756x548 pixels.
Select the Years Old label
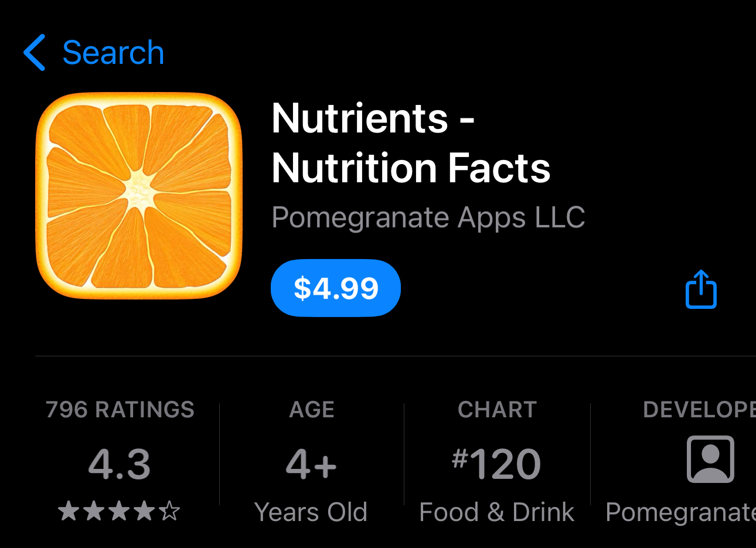pos(311,512)
